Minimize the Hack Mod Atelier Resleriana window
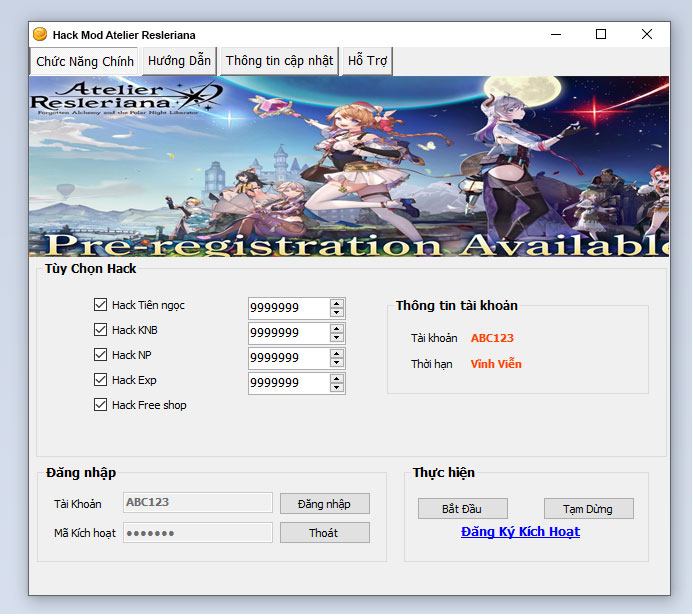Viewport: 693px width, 616px height. click(556, 34)
